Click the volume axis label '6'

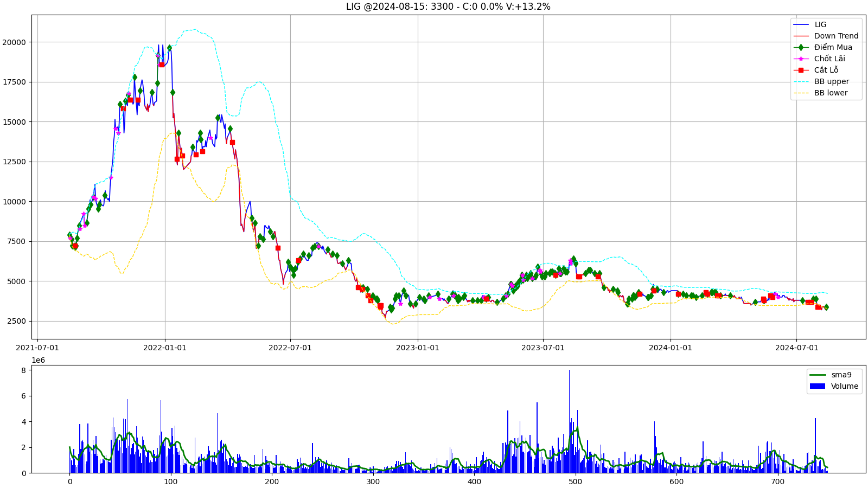23,396
